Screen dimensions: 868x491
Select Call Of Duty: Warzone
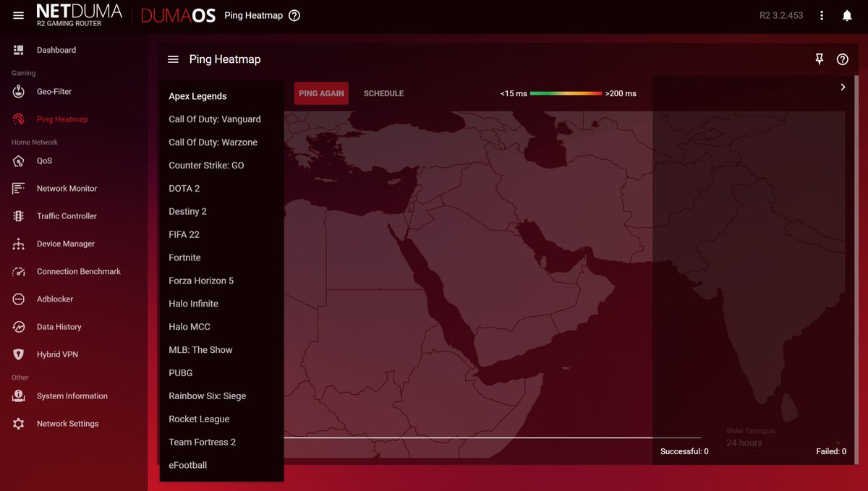(221, 142)
